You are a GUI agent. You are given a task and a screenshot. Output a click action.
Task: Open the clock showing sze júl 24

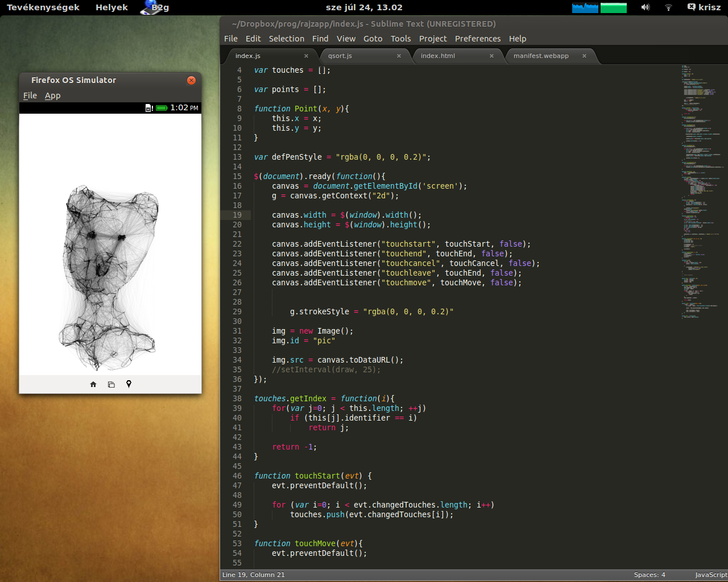tap(364, 7)
